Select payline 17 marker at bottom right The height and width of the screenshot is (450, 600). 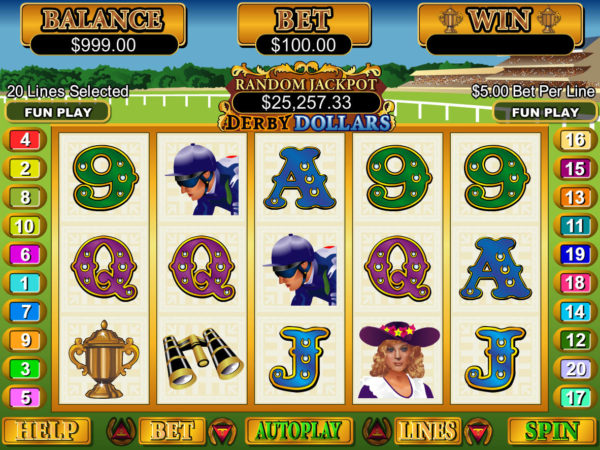point(575,398)
